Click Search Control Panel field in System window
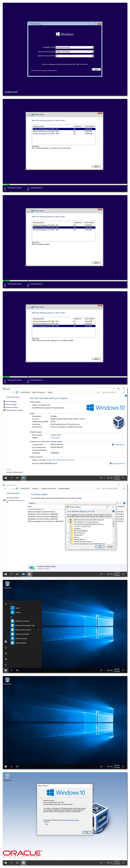 113,392
